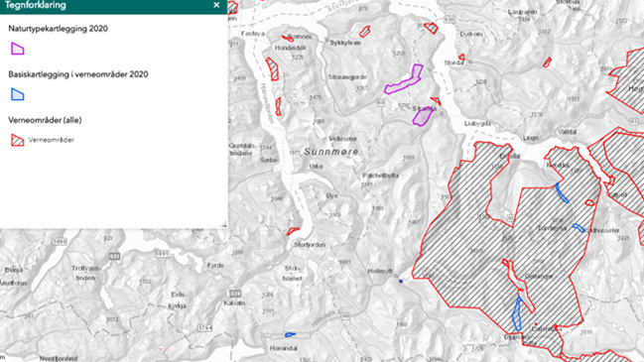
Task: Click the red protected area near Hundeidvik
Action: point(272,69)
